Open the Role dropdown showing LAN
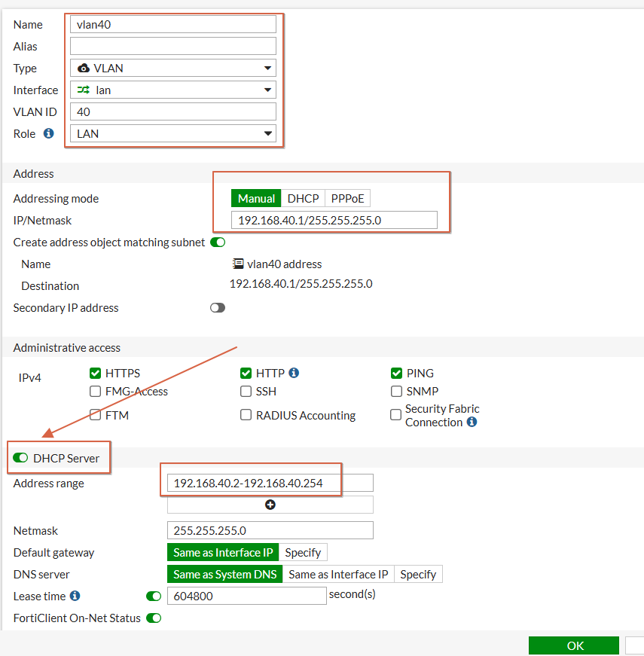Viewport: 644px width, 656px height. (172, 133)
